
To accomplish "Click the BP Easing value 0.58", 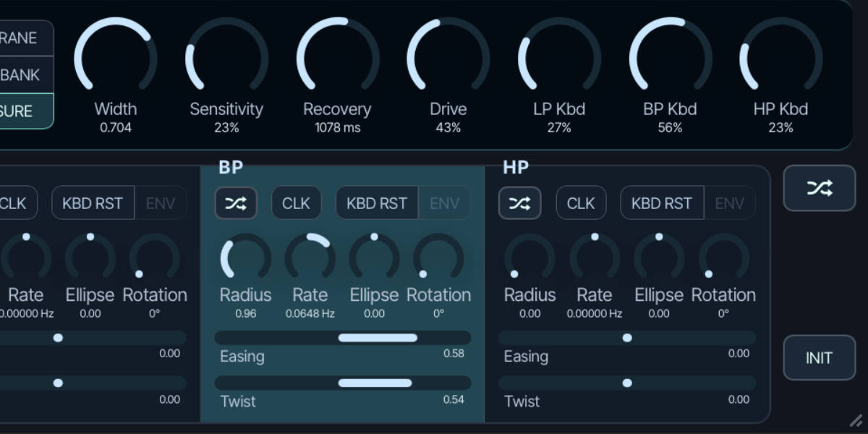I will point(454,353).
